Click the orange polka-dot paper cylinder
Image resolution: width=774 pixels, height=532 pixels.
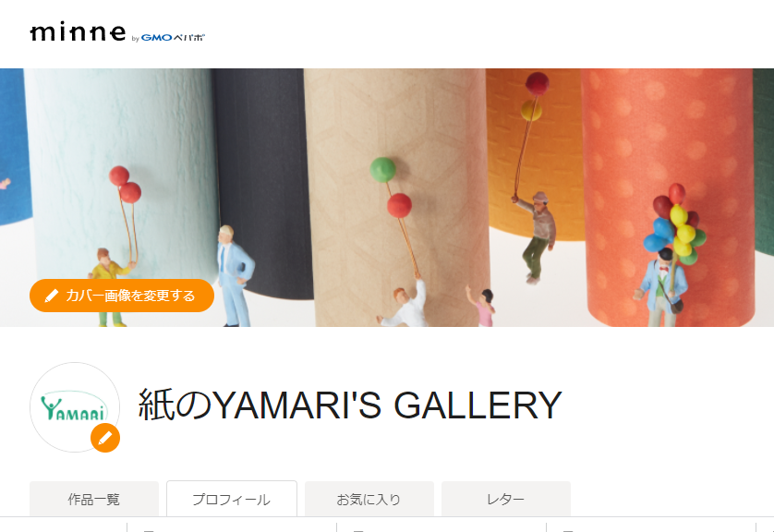[x=668, y=198]
